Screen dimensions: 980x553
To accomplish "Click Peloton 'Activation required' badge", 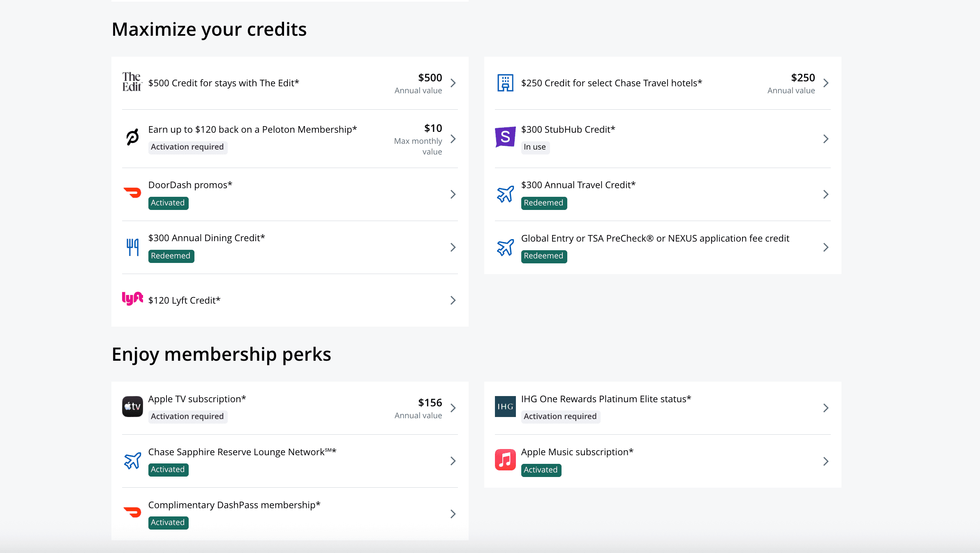I will 187,147.
